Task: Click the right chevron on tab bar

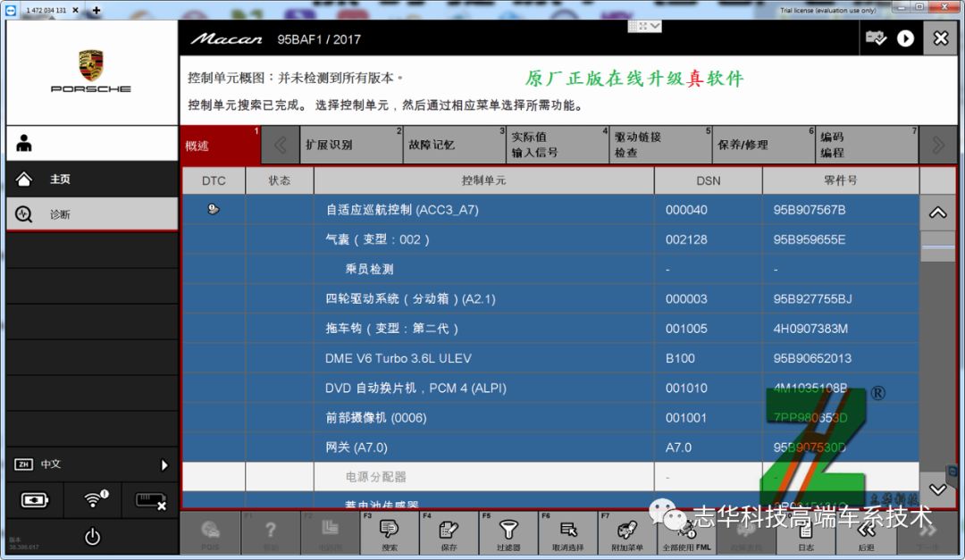Action: (938, 146)
